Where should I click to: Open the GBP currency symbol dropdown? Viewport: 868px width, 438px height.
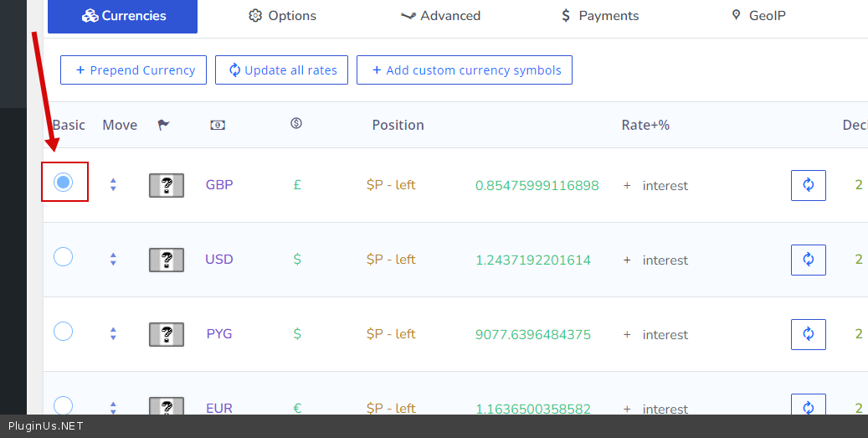point(297,185)
